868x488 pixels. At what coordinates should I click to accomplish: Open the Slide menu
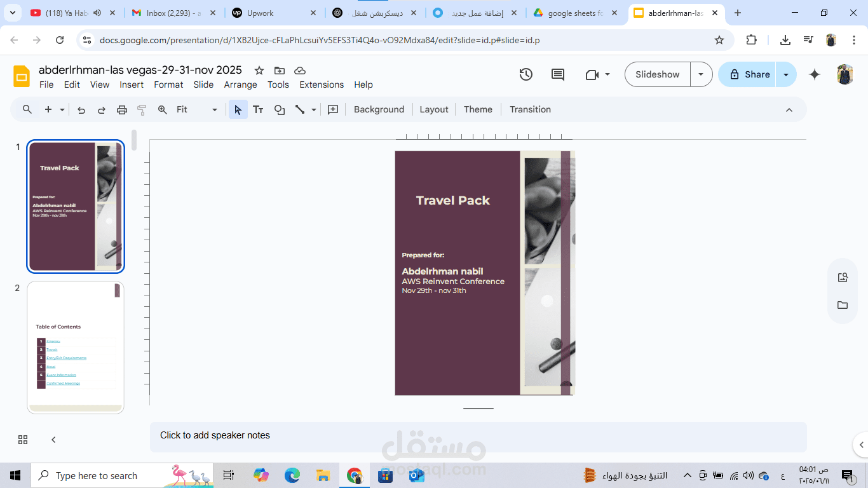(x=203, y=85)
